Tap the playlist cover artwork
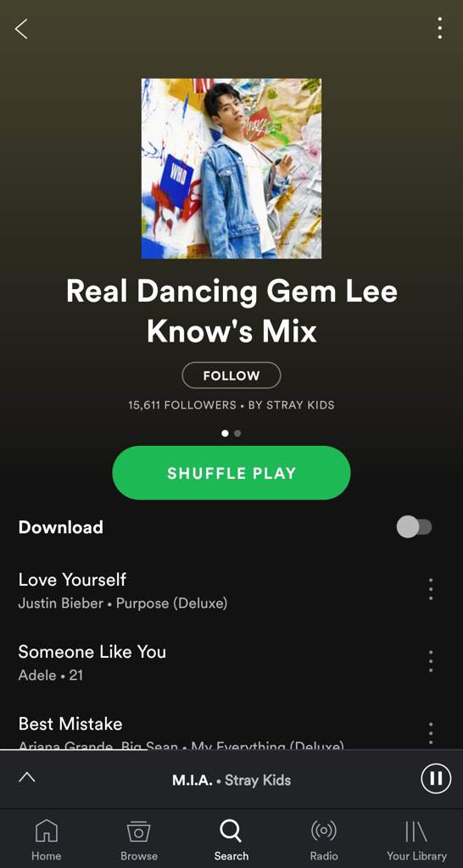This screenshot has height=868, width=463. coord(231,169)
